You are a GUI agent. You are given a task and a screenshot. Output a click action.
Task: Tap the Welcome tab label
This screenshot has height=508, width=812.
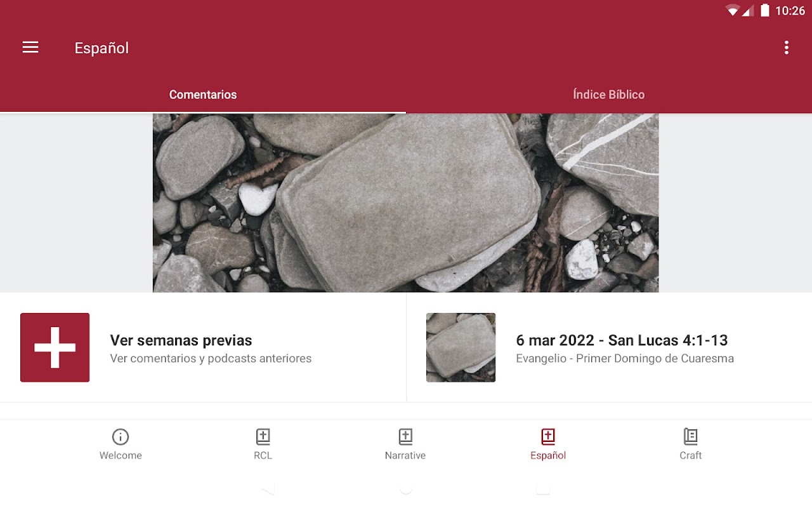(121, 455)
